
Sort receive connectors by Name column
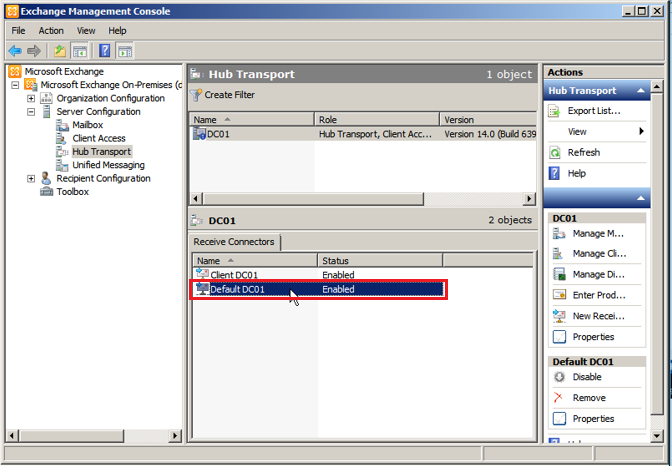[x=255, y=261]
